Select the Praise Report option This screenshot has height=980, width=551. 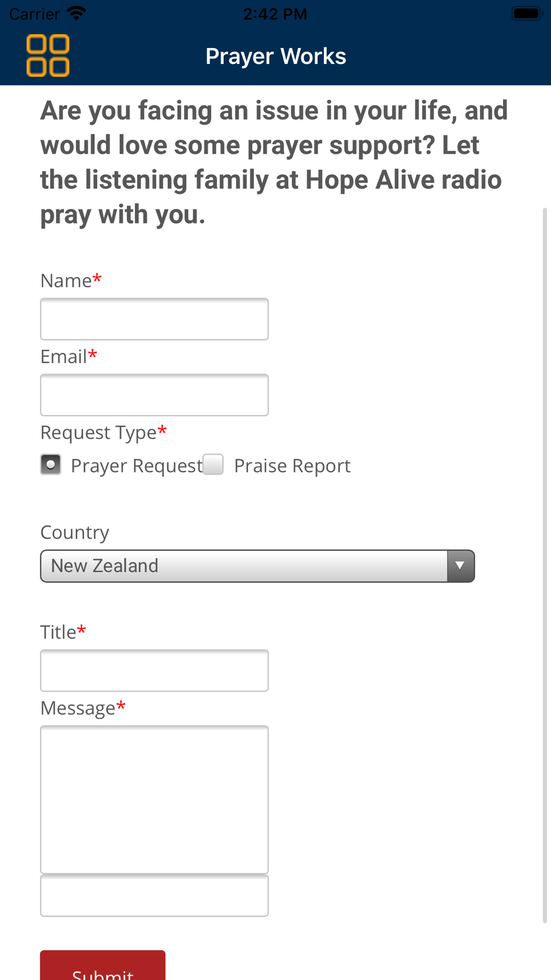tap(213, 465)
